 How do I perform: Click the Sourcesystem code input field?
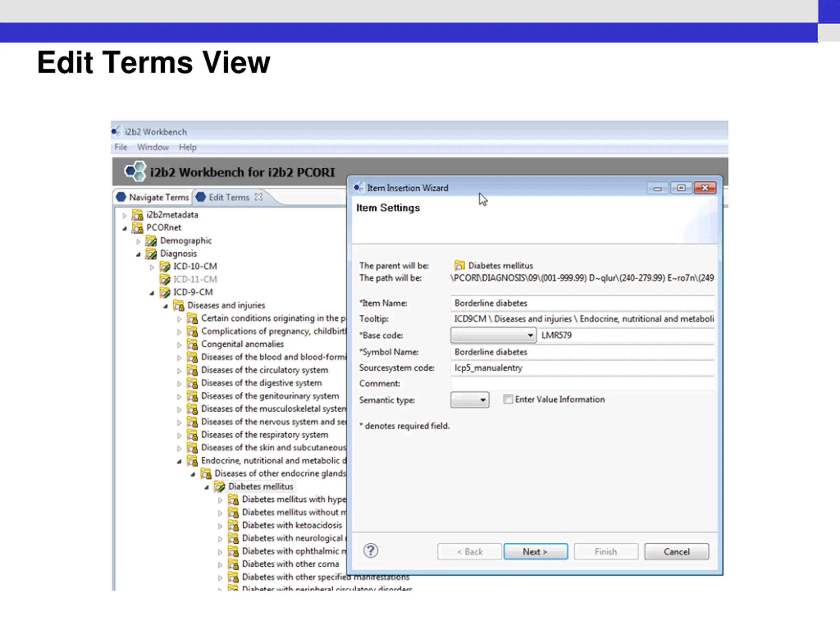pos(582,367)
